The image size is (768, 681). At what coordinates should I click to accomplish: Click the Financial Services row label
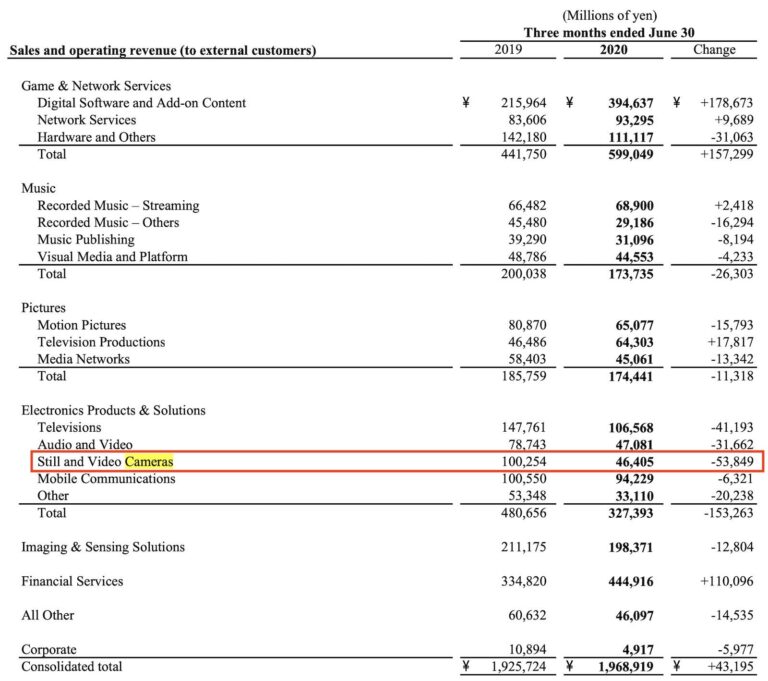tap(72, 581)
